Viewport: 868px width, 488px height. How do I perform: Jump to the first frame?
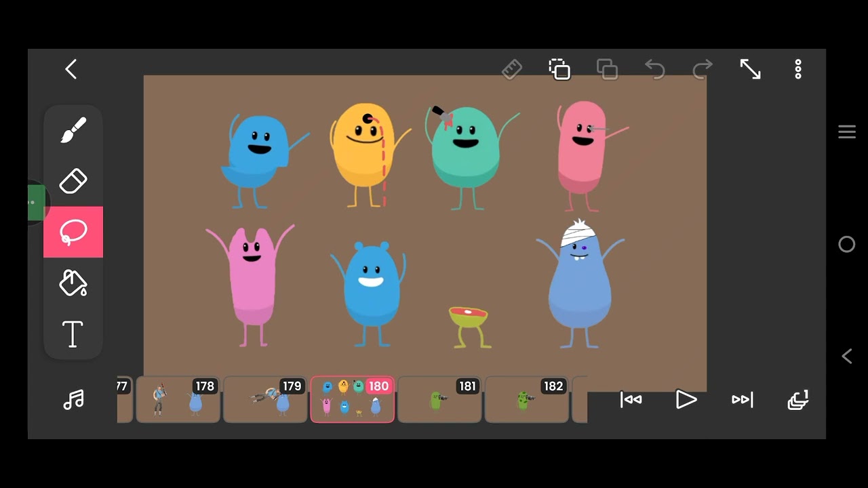point(631,400)
